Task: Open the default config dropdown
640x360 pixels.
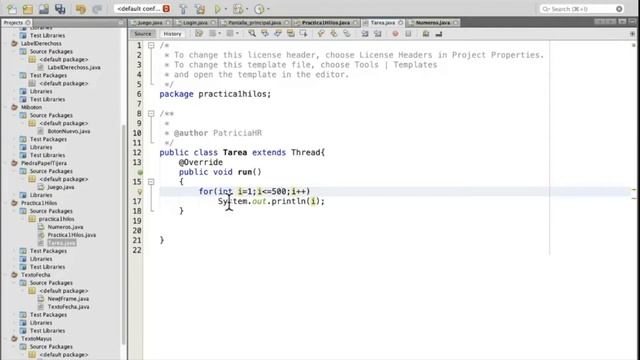Action: 142,9
